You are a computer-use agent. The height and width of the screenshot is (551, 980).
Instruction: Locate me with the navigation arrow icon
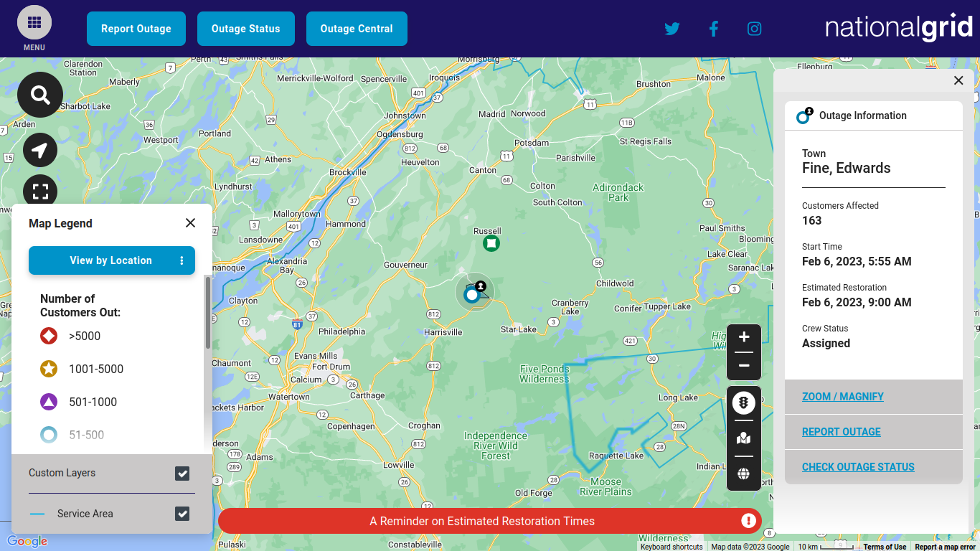coord(40,150)
